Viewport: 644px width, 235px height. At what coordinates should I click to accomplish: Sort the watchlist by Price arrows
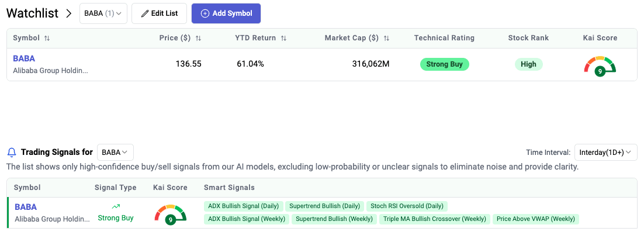tap(198, 38)
